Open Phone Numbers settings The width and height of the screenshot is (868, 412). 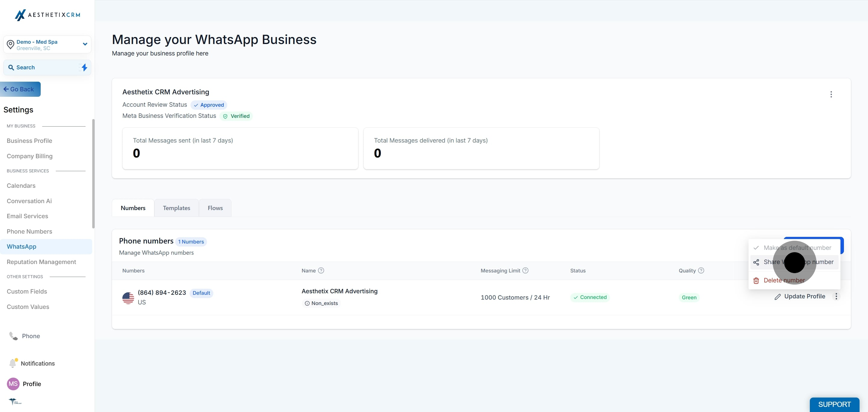29,231
